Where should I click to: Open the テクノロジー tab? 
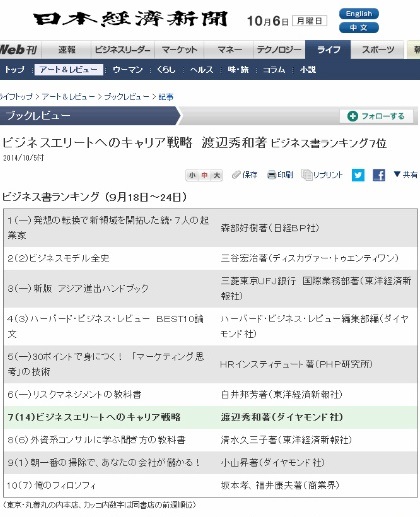pyautogui.click(x=279, y=50)
